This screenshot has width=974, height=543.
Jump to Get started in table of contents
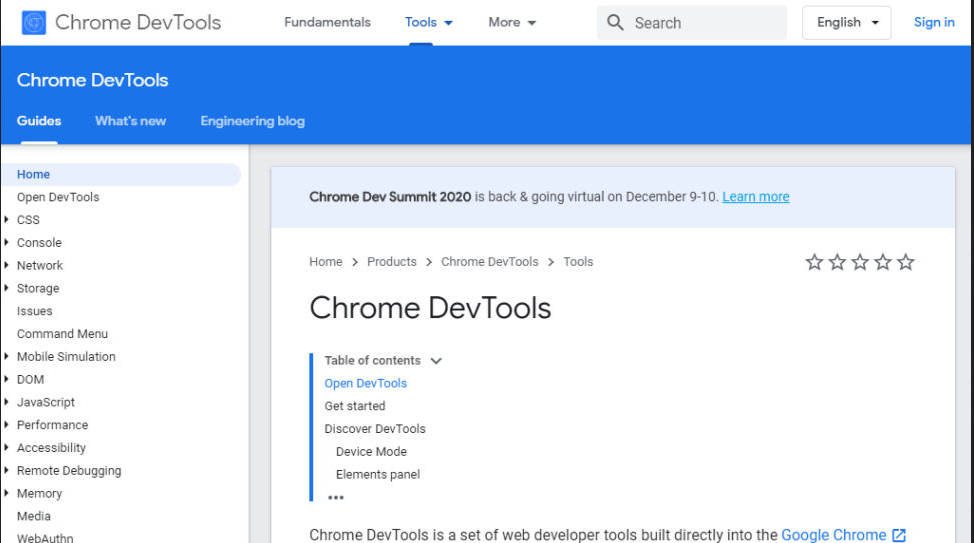click(x=355, y=406)
